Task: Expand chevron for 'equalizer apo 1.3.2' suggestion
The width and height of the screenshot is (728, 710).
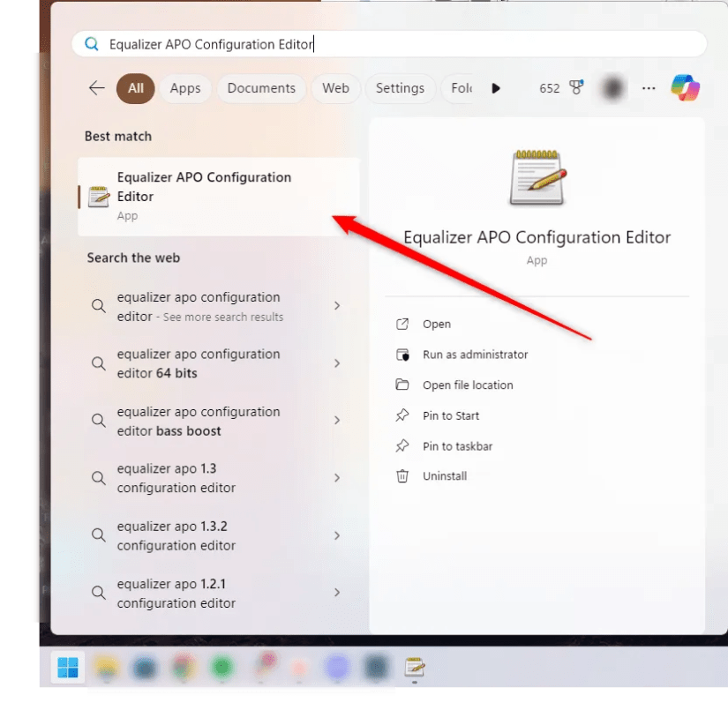Action: 337,535
